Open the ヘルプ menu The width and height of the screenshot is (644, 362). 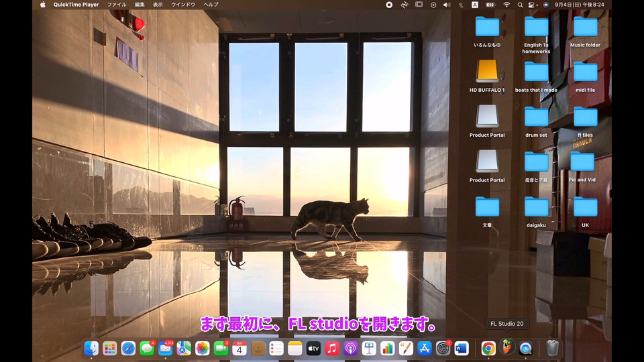pyautogui.click(x=211, y=5)
